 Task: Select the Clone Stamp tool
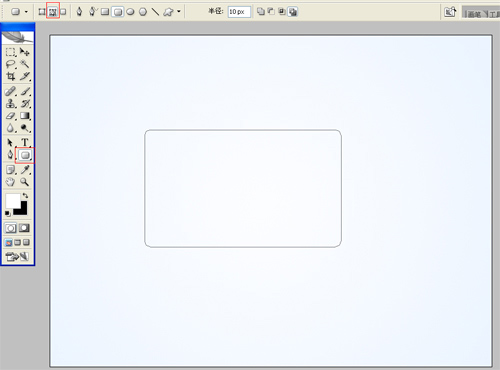pos(10,104)
